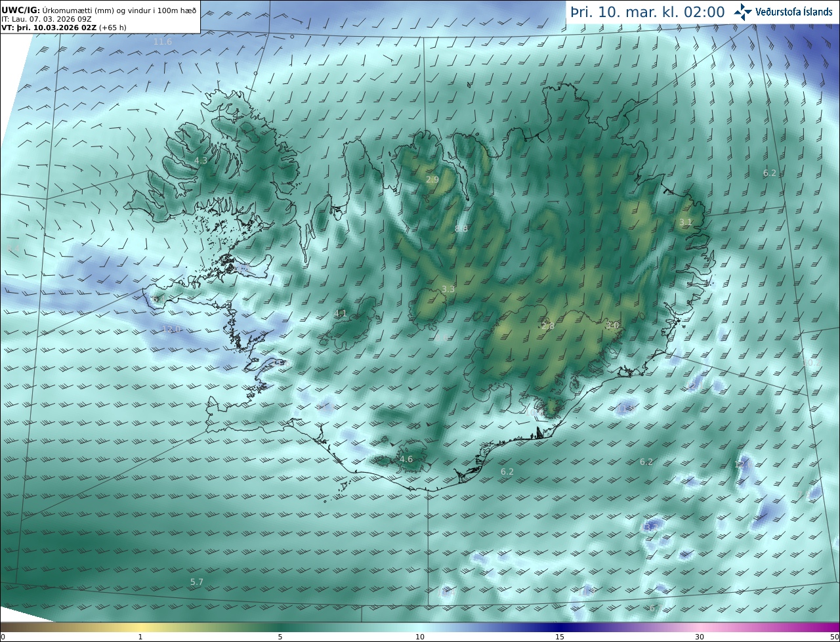Click the 0 tick on the color scale

[3, 637]
